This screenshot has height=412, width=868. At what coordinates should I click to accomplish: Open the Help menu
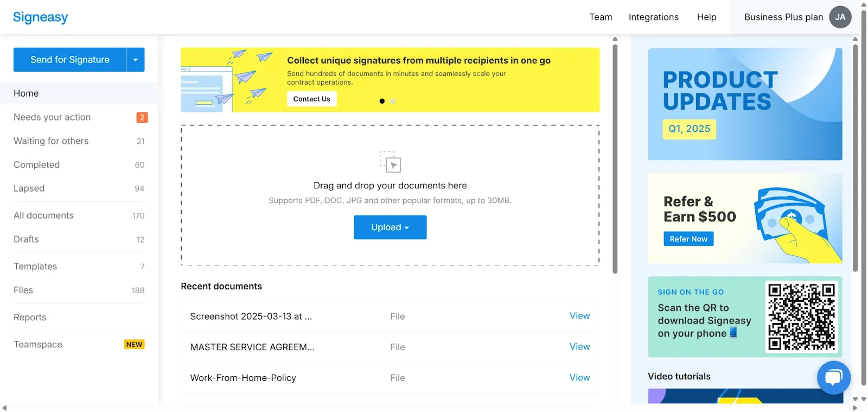point(706,17)
